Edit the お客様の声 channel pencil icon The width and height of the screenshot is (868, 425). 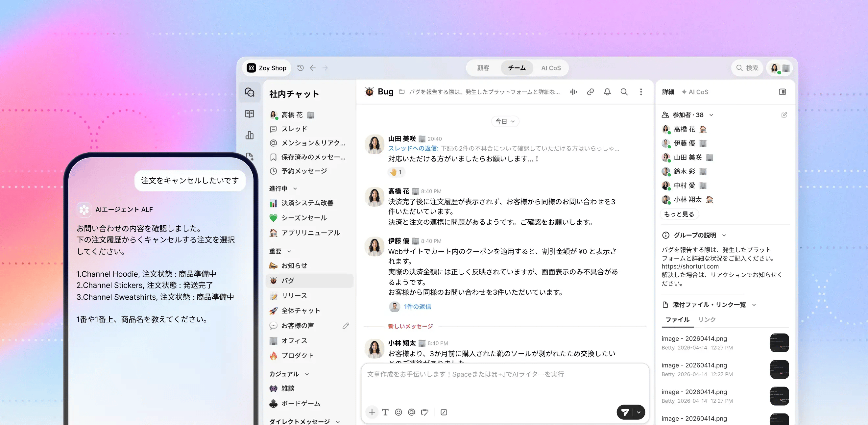tap(346, 326)
